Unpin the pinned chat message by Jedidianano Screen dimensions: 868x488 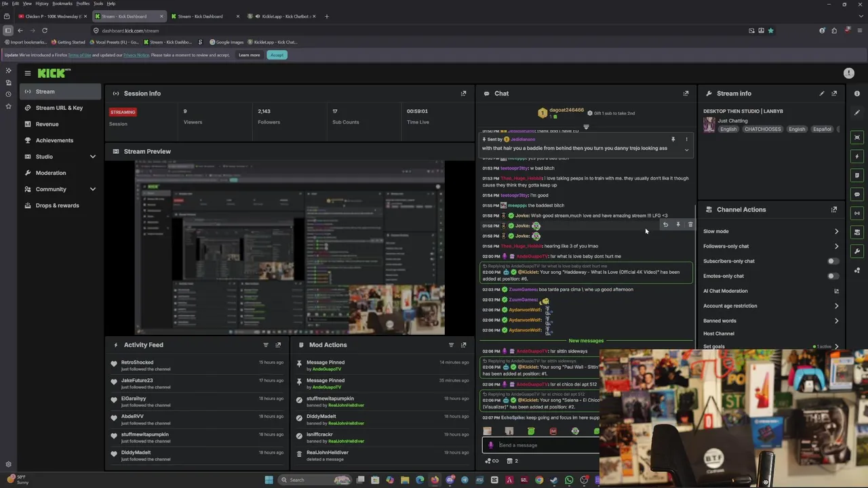point(673,139)
